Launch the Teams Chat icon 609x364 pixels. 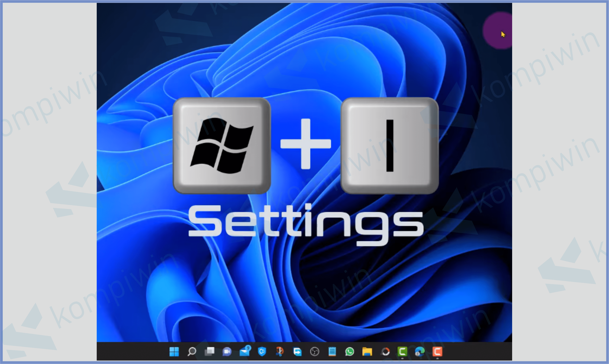(x=227, y=352)
